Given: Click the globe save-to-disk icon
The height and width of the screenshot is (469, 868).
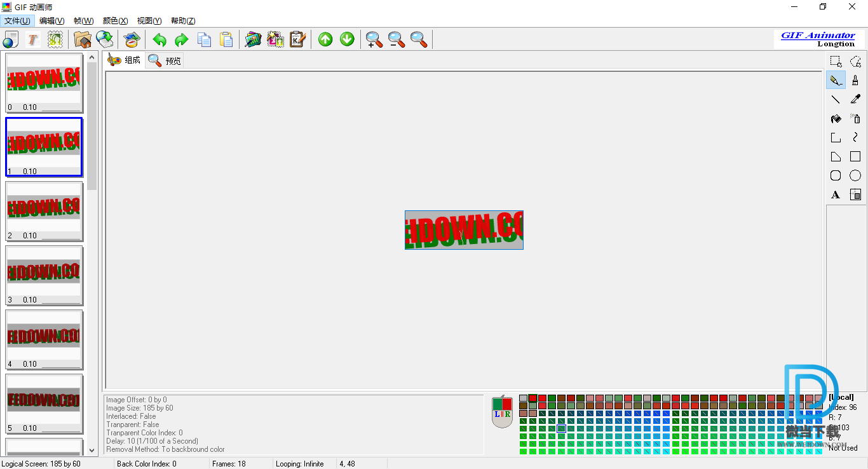Looking at the screenshot, I should [105, 39].
